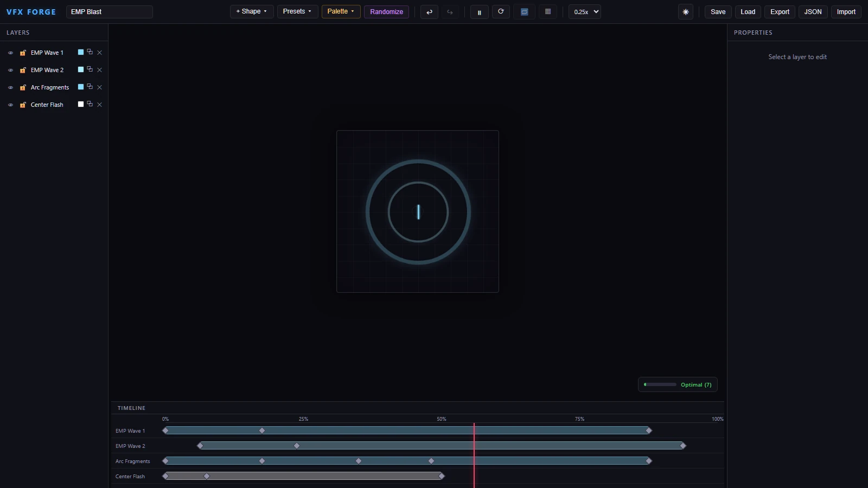Open Center Flash white color swatch
The image size is (868, 488).
81,104
